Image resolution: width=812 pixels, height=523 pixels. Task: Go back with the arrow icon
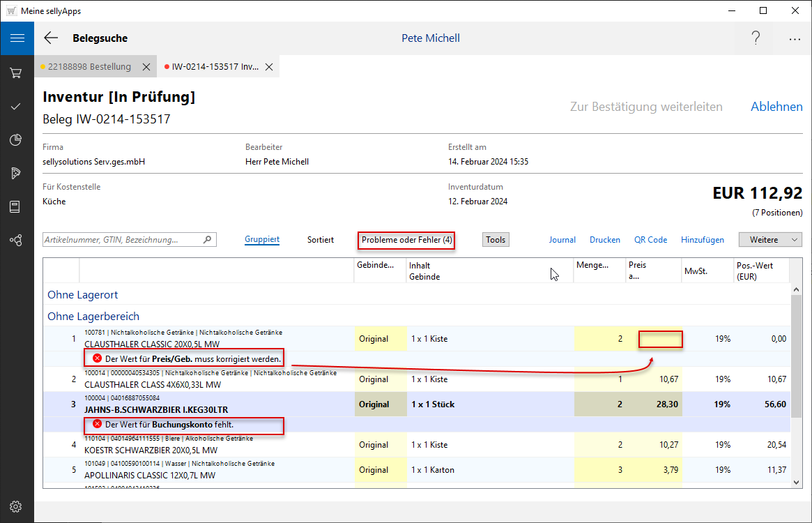[x=51, y=38]
